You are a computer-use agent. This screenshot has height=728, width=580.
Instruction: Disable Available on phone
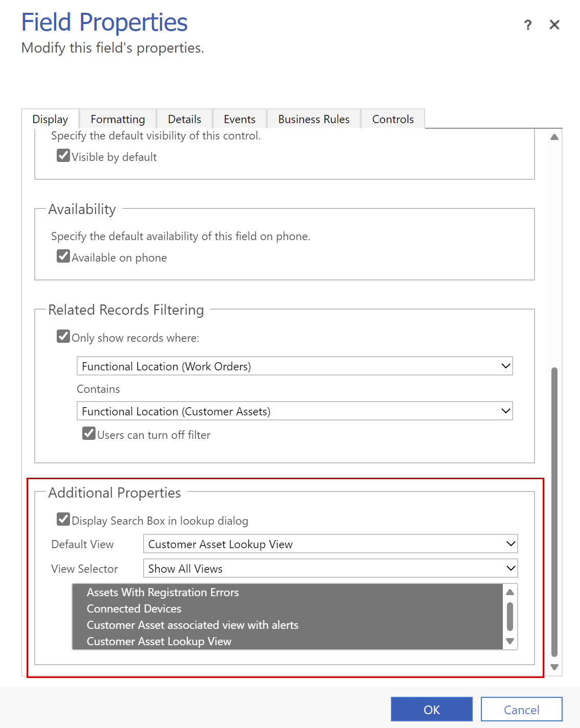63,255
